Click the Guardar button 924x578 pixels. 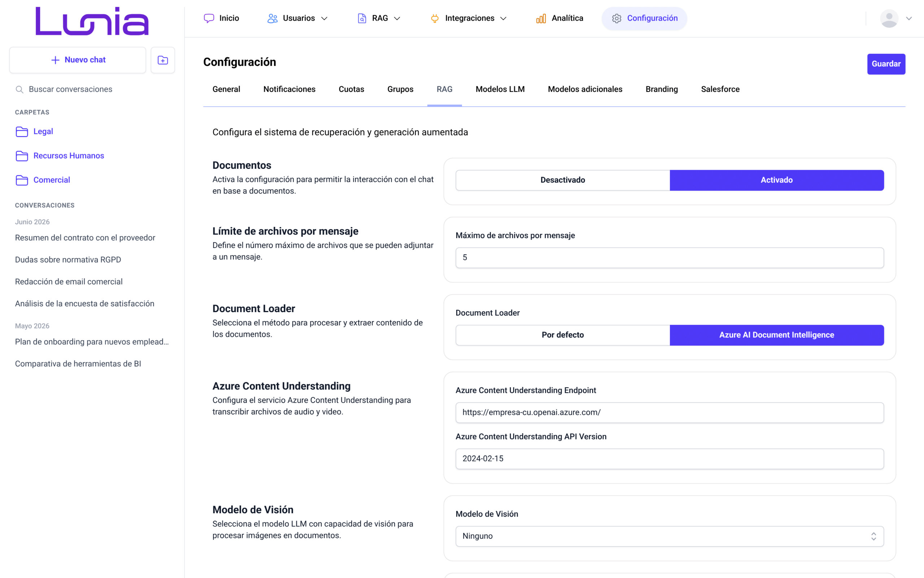tap(886, 64)
